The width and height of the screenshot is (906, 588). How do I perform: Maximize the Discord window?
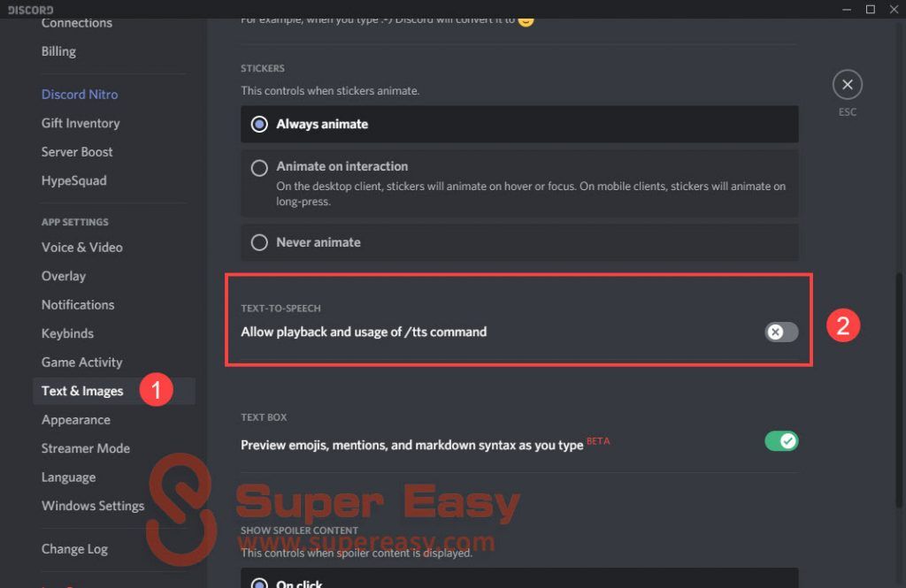pyautogui.click(x=870, y=9)
